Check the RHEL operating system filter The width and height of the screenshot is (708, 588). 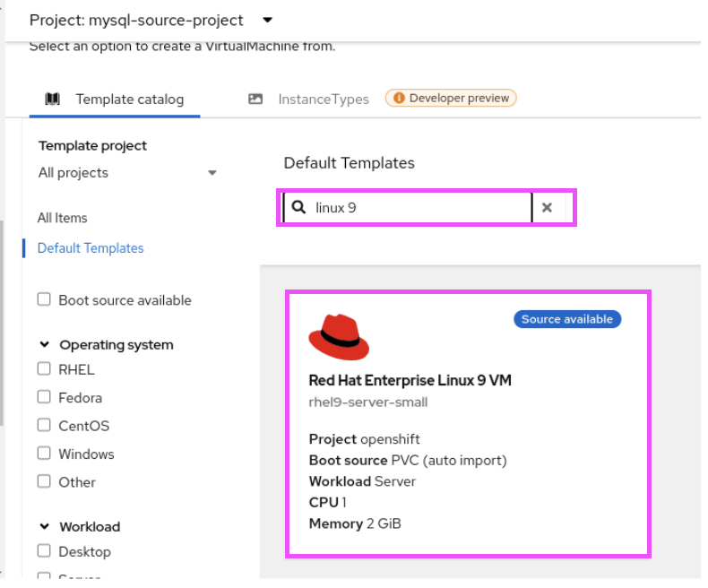point(44,369)
